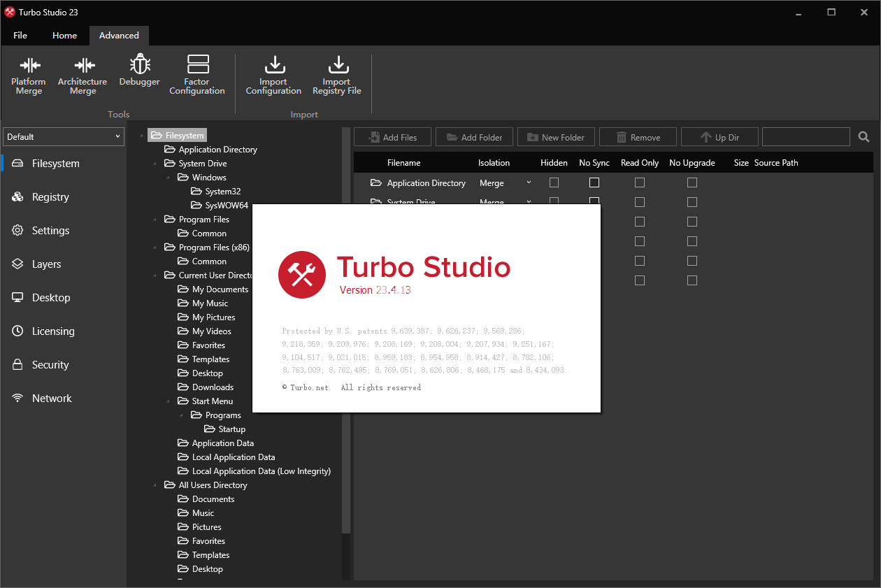Viewport: 881px width, 588px height.
Task: Go to the Filesystem section in sidebar
Action: (63, 164)
